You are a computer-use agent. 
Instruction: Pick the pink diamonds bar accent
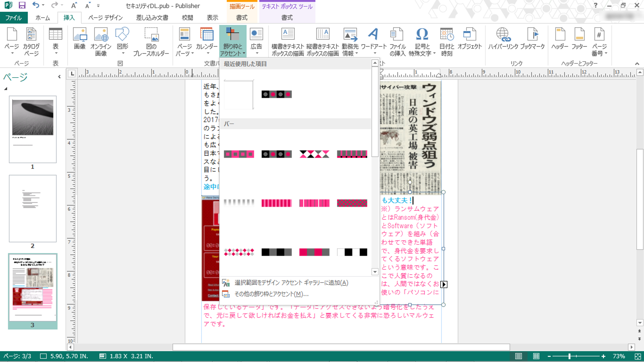coord(239,252)
